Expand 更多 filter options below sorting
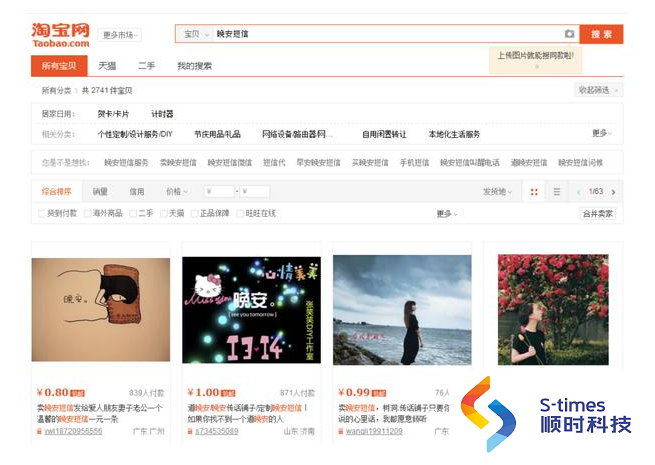The height and width of the screenshot is (465, 655). tap(447, 214)
